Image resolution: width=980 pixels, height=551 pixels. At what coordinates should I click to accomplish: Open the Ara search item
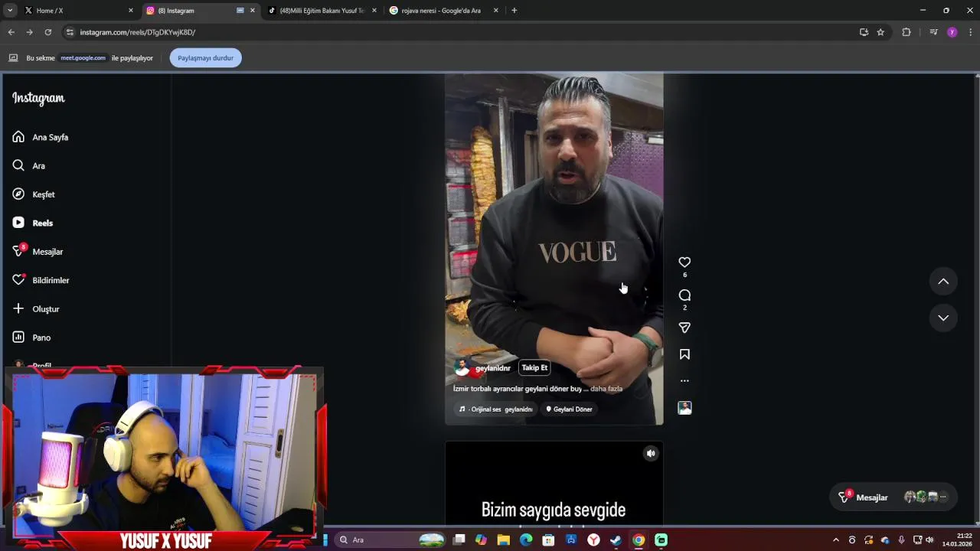(29, 165)
